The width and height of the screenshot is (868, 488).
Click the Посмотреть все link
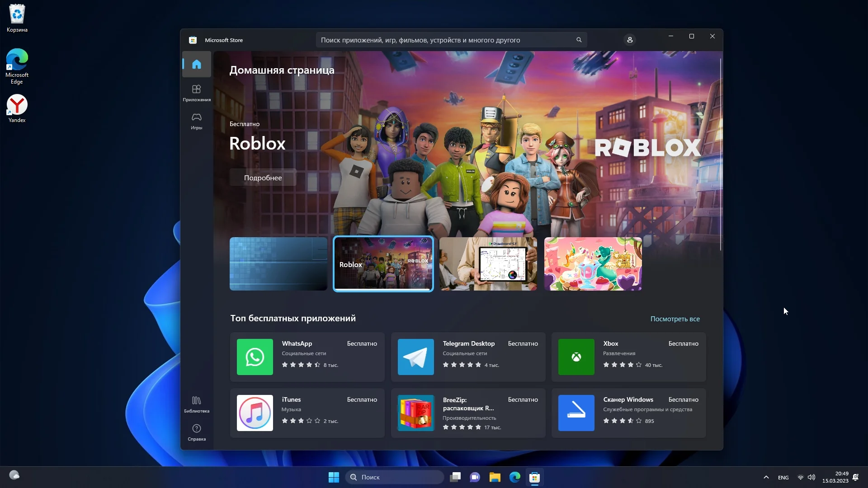[x=675, y=319]
